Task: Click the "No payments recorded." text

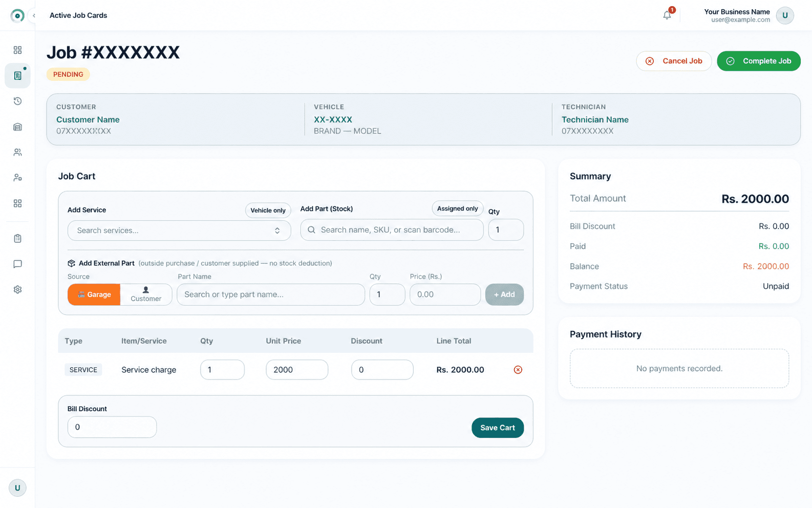Action: pyautogui.click(x=679, y=369)
